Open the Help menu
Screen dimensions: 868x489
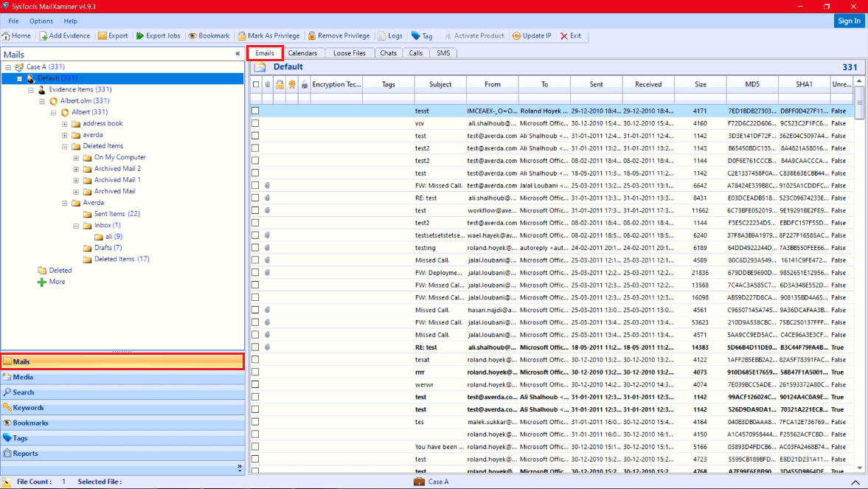[x=70, y=21]
